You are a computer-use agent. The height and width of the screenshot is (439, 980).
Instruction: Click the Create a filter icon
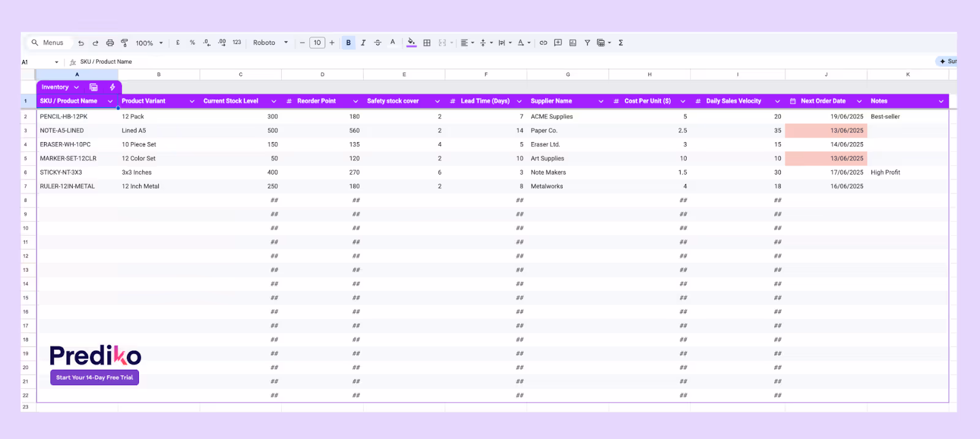tap(587, 43)
